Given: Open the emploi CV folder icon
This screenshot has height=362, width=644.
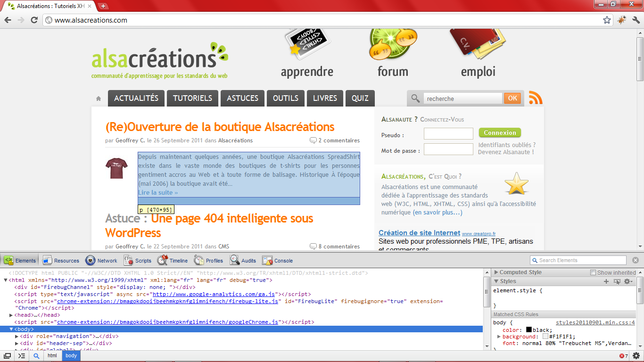Looking at the screenshot, I should click(x=477, y=44).
